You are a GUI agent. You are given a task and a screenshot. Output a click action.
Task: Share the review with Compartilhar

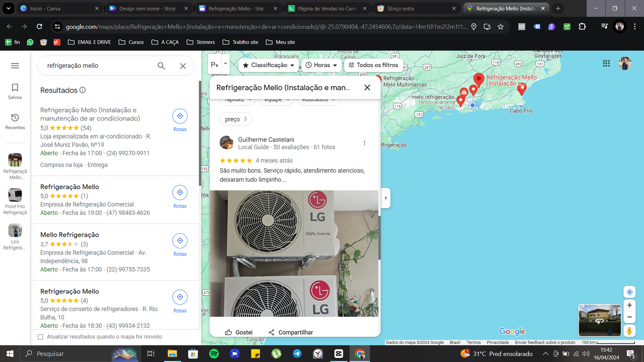291,332
